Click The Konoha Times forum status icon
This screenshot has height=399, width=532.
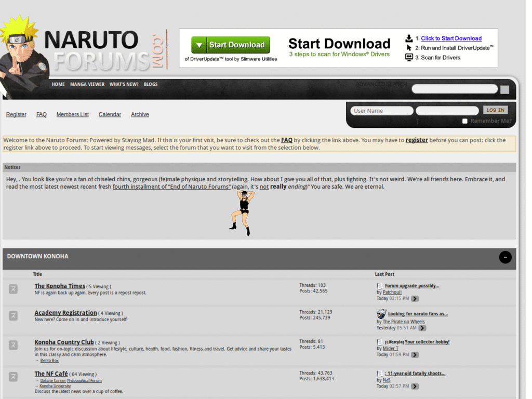(x=13, y=289)
